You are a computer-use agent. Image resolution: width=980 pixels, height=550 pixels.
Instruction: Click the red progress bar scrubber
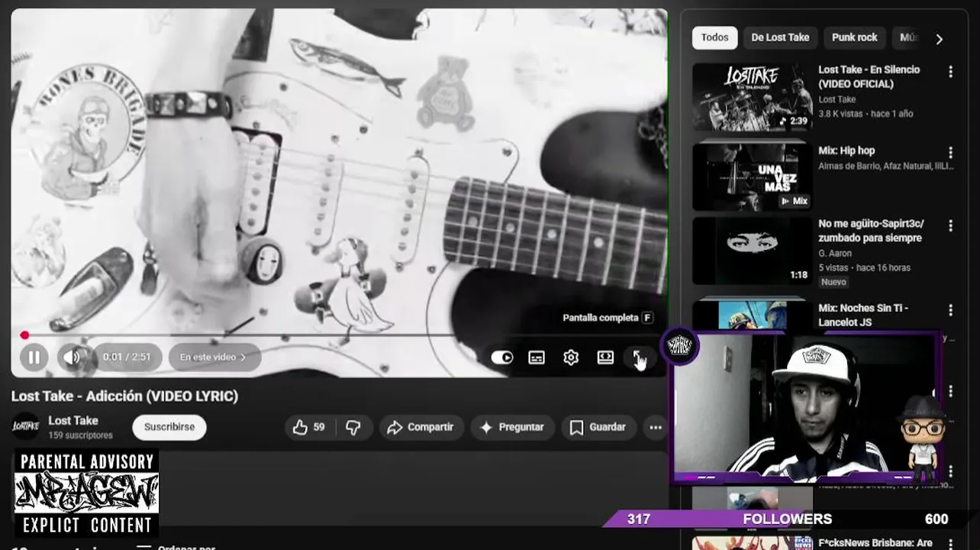(x=24, y=335)
